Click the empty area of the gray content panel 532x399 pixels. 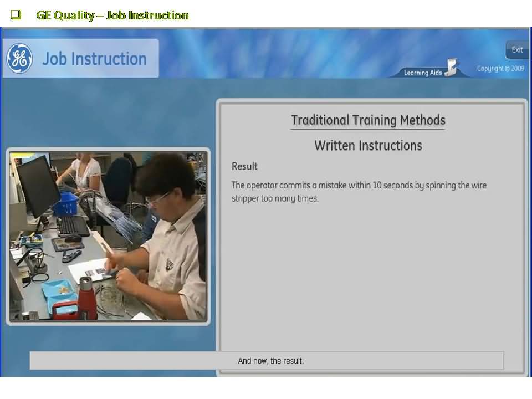coord(370,277)
